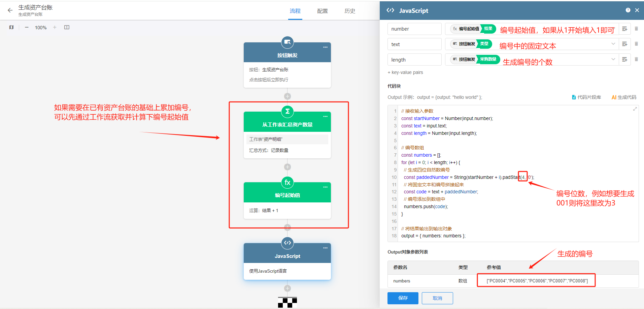Add a node below the 按钮触发 node

pyautogui.click(x=287, y=96)
